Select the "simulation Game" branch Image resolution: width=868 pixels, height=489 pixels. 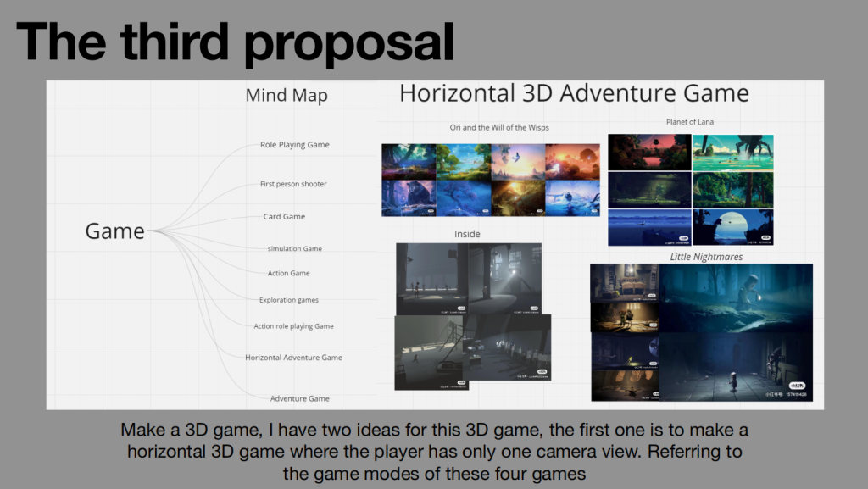[x=294, y=249]
